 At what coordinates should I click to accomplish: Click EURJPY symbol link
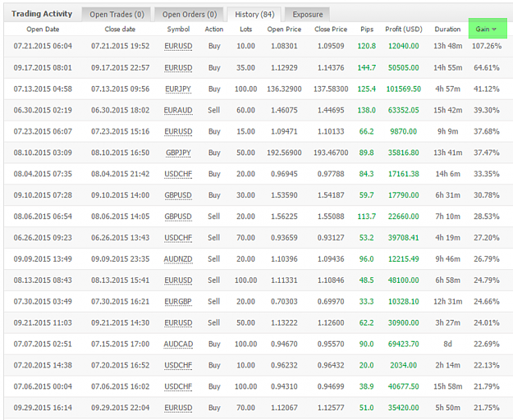click(x=178, y=89)
